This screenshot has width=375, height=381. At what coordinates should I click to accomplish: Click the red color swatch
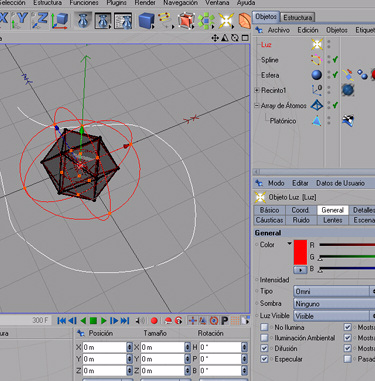click(x=300, y=252)
